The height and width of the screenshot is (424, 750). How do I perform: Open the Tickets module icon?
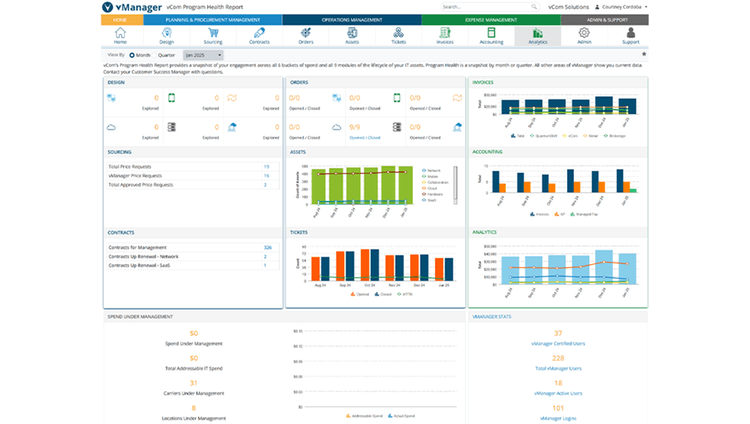coord(398,36)
